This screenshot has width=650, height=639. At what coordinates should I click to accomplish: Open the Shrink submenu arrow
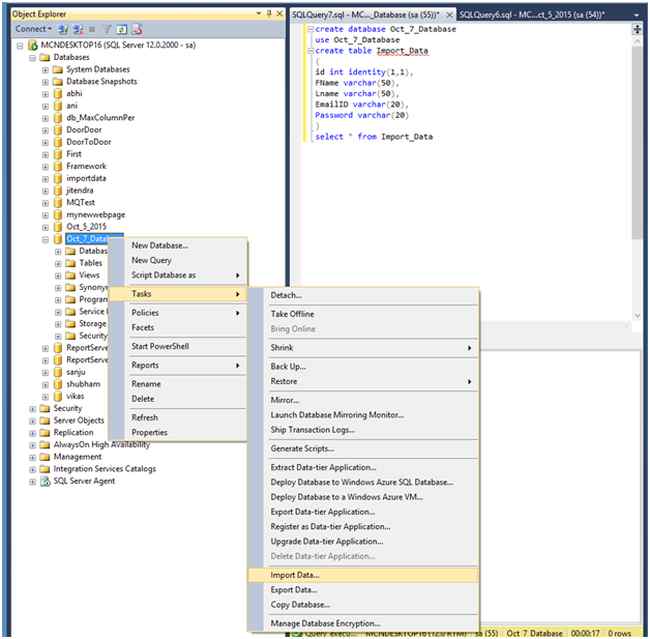tap(469, 348)
